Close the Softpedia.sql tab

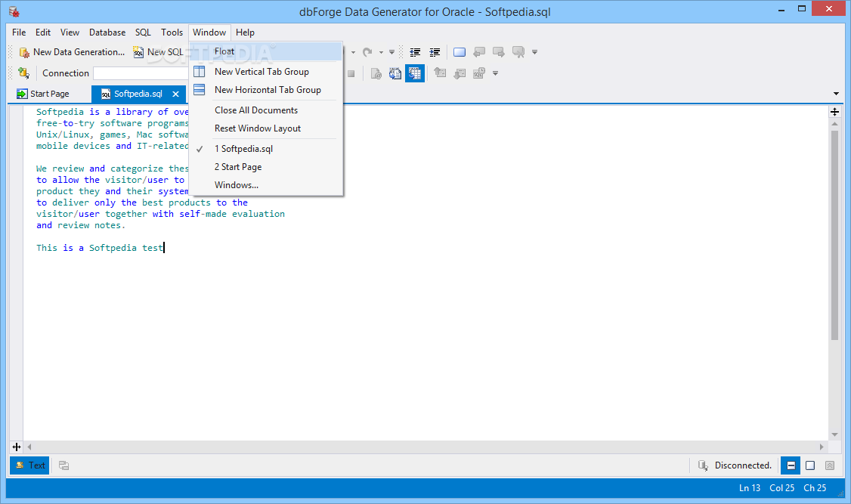click(176, 94)
